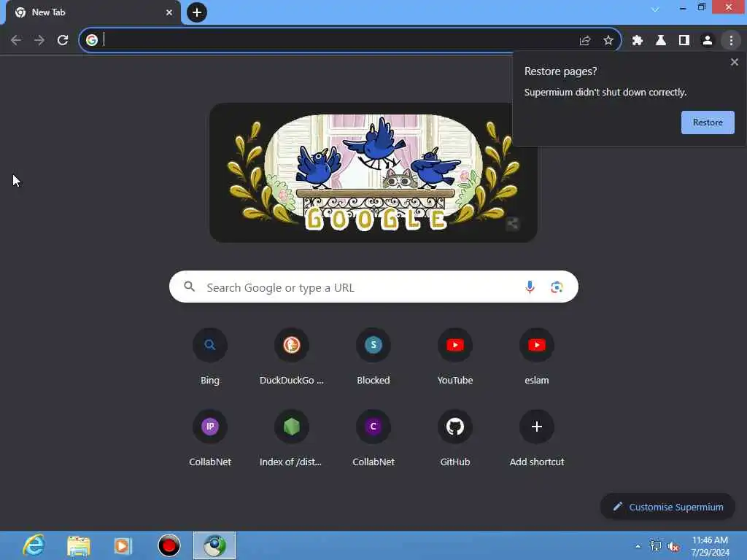Click the forward navigation arrow

pos(39,40)
